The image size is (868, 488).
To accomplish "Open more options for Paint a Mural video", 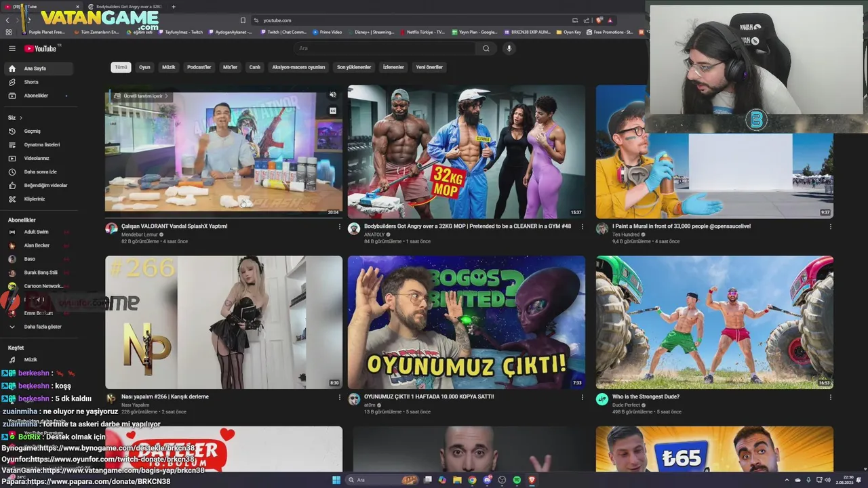I will [830, 227].
